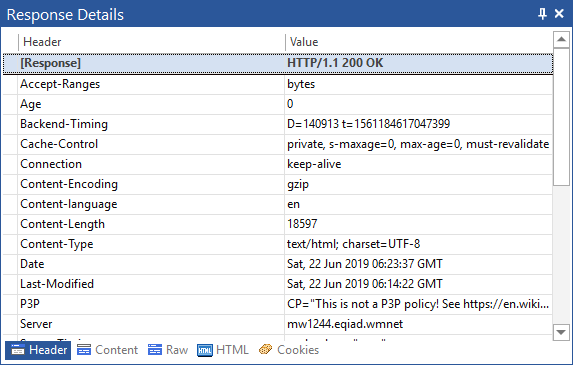Viewport: 573px width, 365px height.
Task: Select the Content-Encoding header
Action: [69, 185]
